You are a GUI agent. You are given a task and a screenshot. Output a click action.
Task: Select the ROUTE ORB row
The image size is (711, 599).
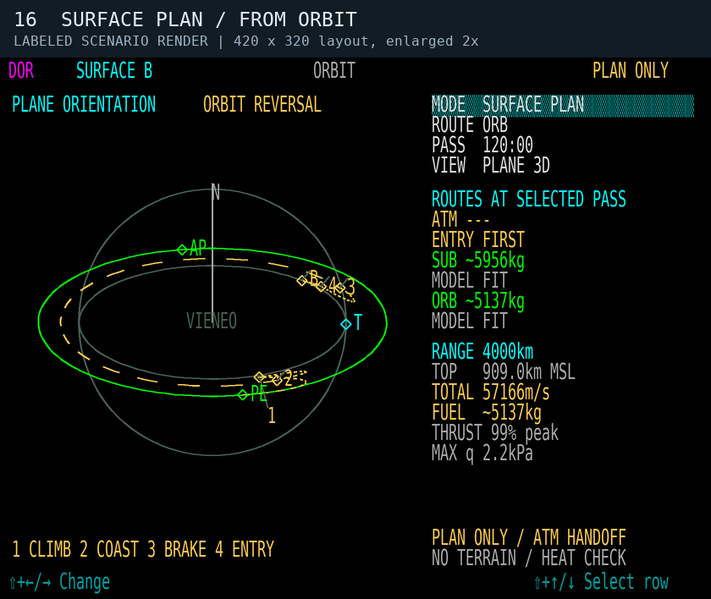tap(470, 125)
